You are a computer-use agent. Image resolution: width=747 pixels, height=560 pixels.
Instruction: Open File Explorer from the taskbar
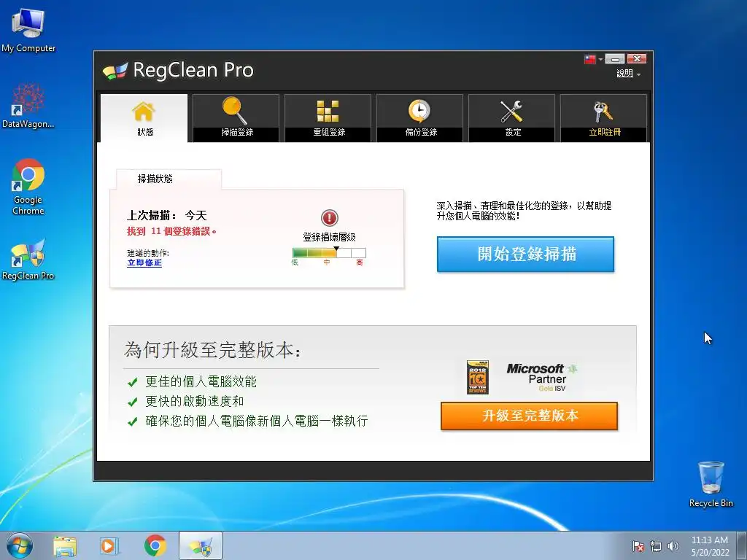click(x=65, y=546)
